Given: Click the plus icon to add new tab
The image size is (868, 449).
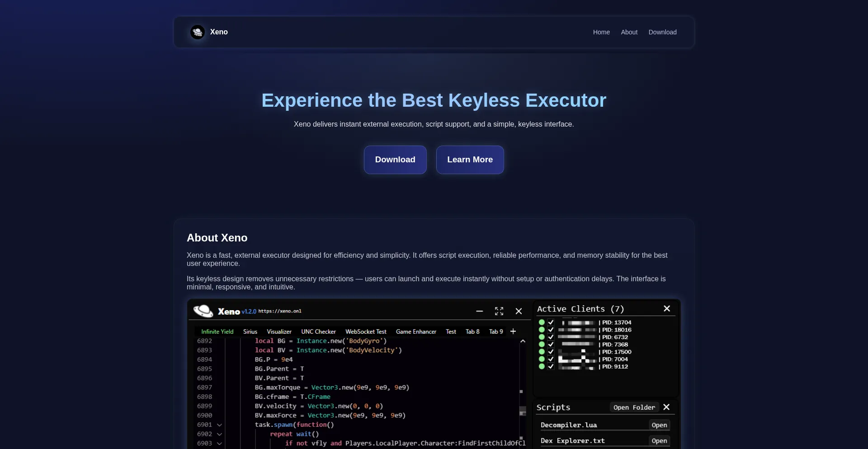Looking at the screenshot, I should [513, 331].
